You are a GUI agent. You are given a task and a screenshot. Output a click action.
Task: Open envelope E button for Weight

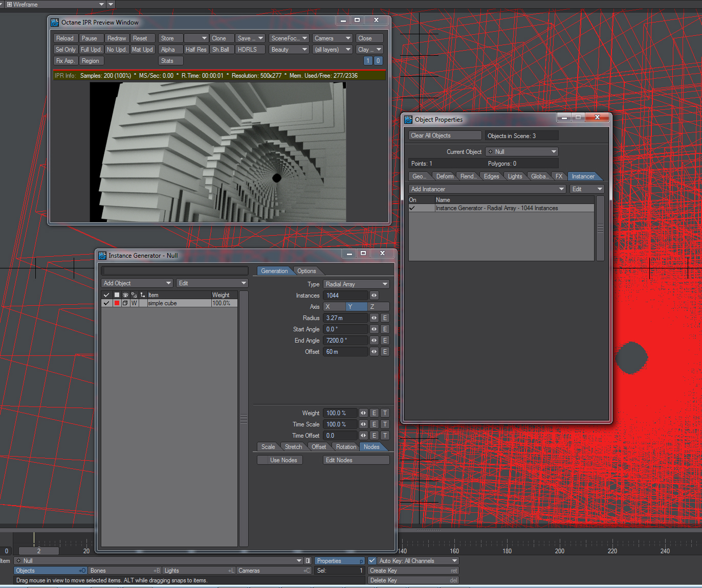coord(374,413)
